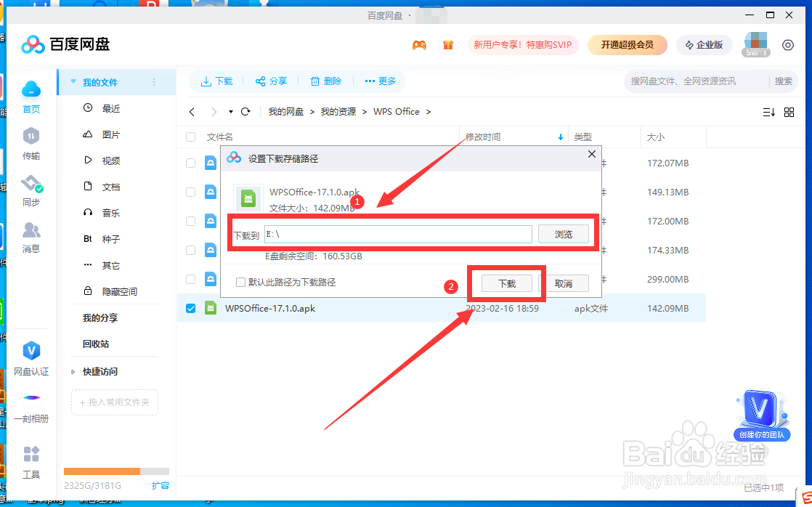Image resolution: width=812 pixels, height=507 pixels.
Task: Uncheck WPSOffice-17.1.0.apk row checkbox
Action: 190,308
